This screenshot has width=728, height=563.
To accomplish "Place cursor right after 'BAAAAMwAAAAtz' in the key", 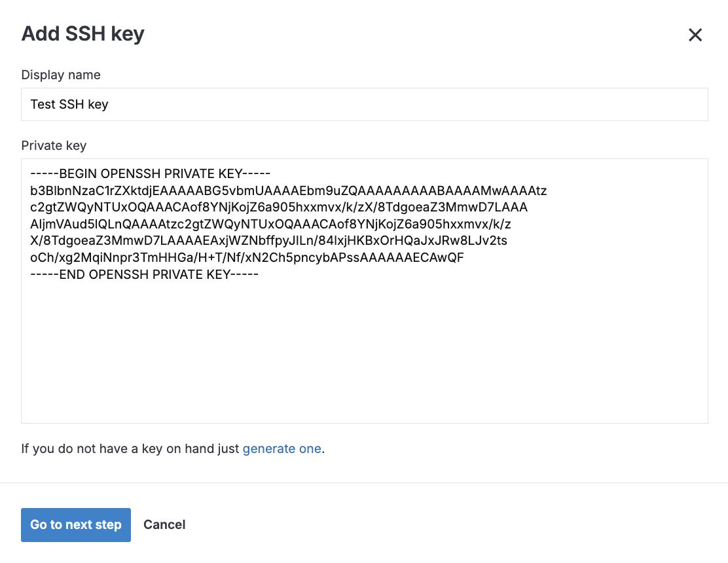I will [x=547, y=191].
